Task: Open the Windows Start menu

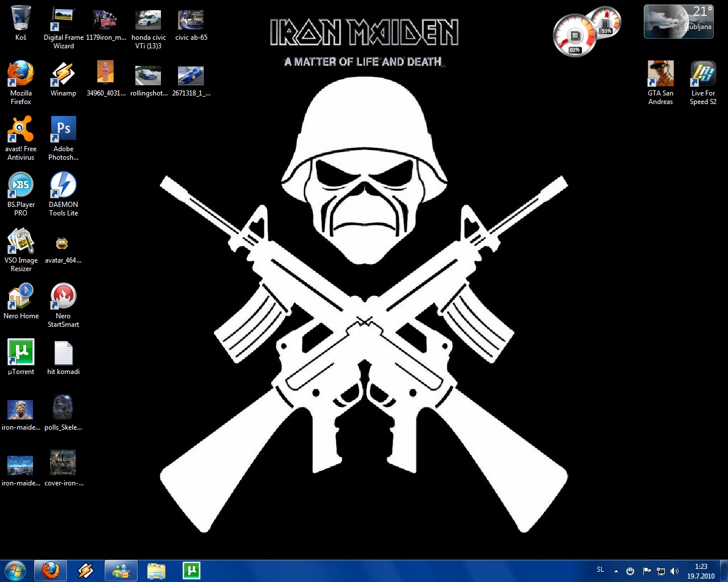Action: tap(15, 570)
